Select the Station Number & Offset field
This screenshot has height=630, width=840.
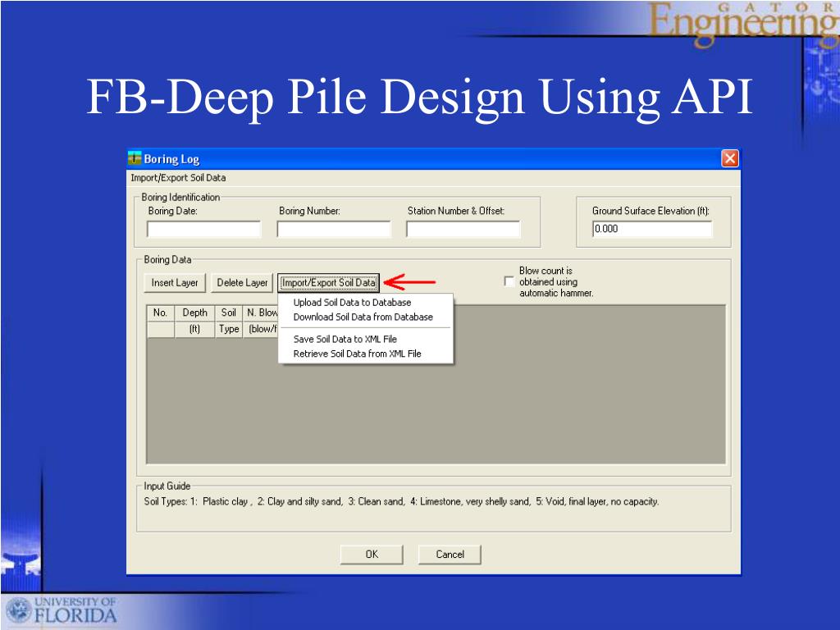tap(463, 230)
